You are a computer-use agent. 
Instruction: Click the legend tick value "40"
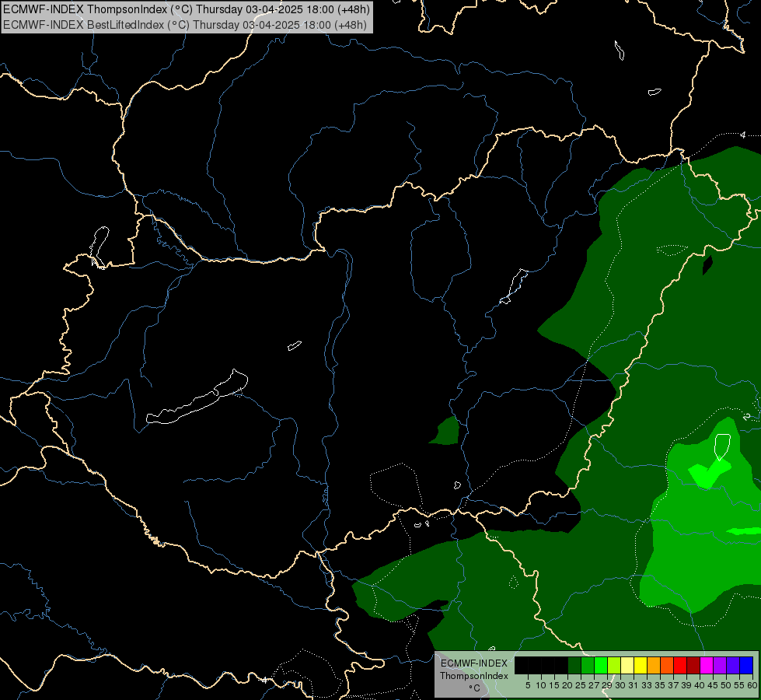point(700,685)
